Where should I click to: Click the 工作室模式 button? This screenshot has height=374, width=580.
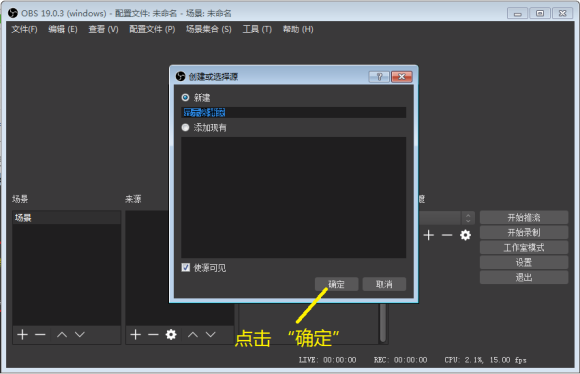tap(524, 247)
